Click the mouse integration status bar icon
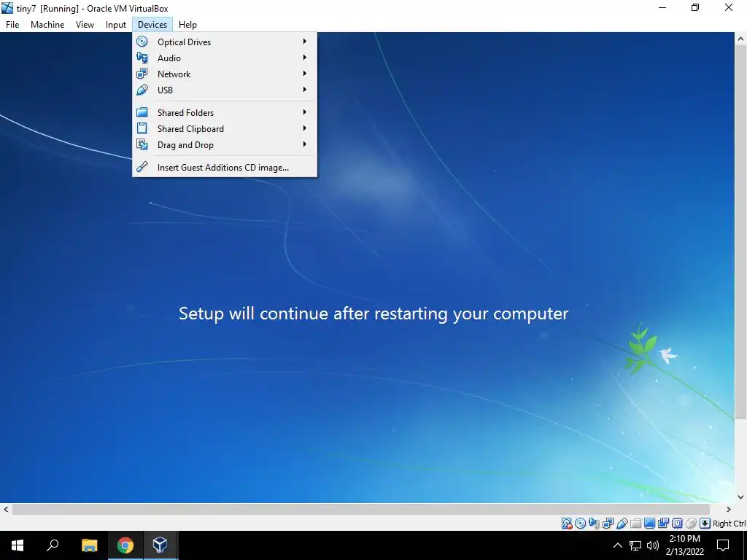 pos(691,524)
